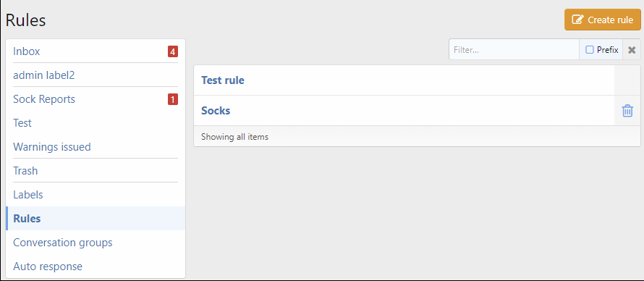Focus the Filter input field

click(x=514, y=50)
